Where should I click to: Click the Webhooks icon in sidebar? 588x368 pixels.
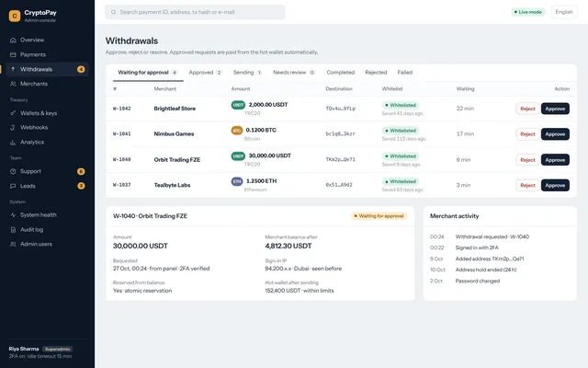(13, 128)
